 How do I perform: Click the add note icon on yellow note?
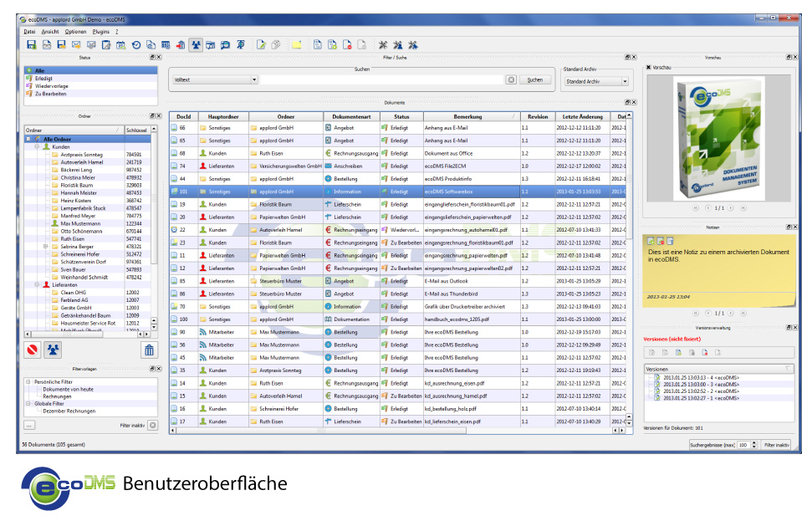click(x=651, y=242)
